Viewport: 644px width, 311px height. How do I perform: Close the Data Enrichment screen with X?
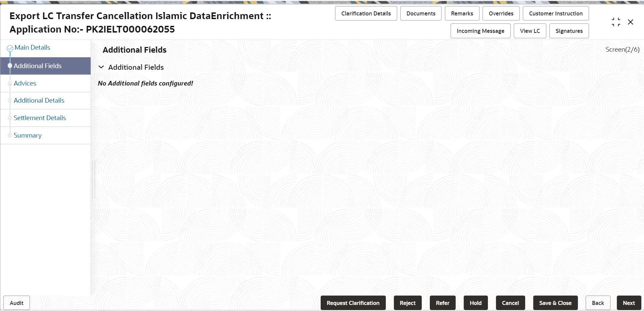[631, 22]
